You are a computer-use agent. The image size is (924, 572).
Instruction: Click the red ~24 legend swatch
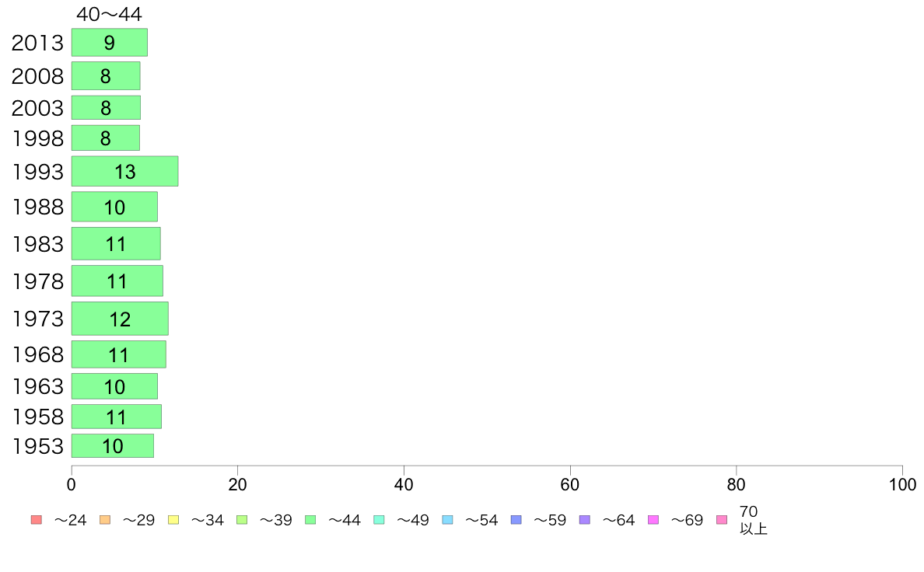(x=37, y=520)
